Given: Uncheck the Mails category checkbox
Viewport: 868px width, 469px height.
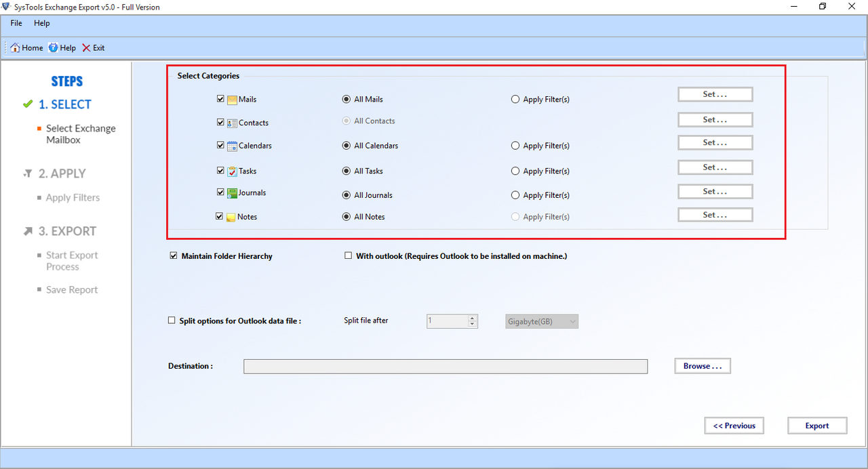Looking at the screenshot, I should (x=220, y=99).
